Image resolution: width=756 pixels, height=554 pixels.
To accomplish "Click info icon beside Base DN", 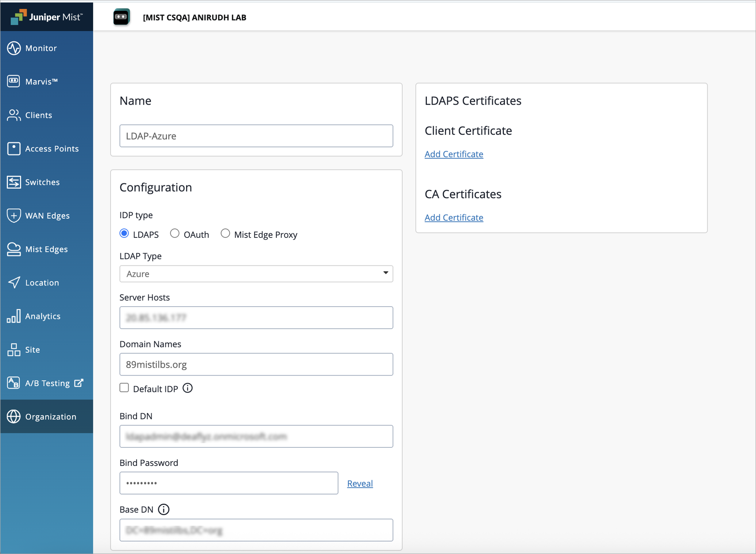I will coord(164,510).
